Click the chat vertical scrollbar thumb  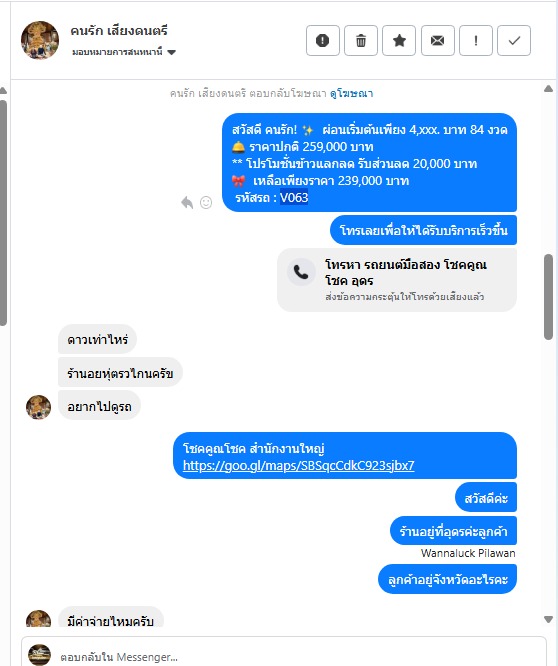point(548,296)
